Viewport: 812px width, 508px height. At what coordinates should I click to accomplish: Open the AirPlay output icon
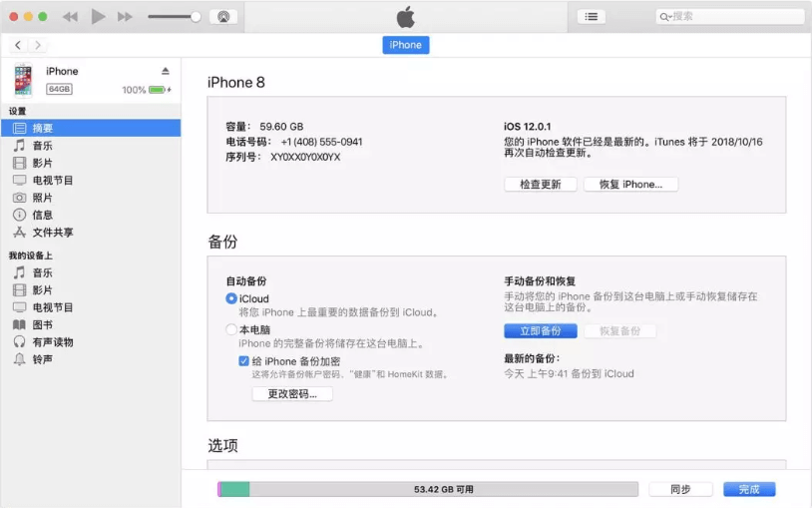(223, 17)
